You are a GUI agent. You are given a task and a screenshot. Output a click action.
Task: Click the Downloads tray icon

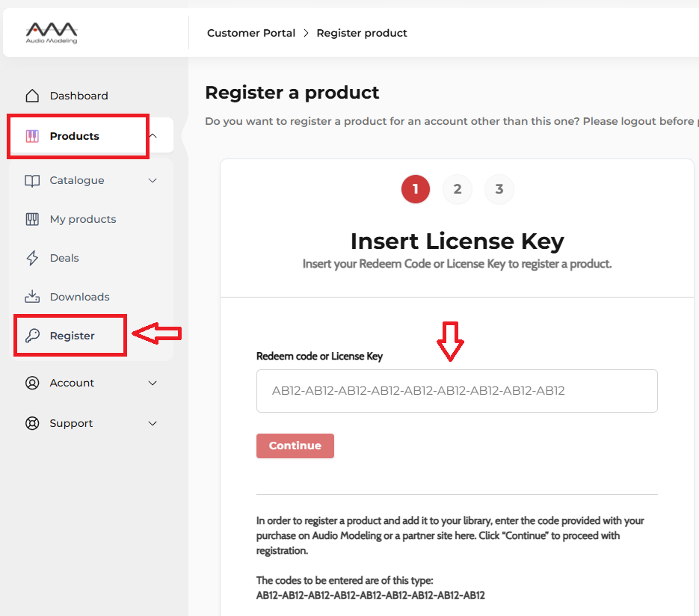[x=32, y=297]
